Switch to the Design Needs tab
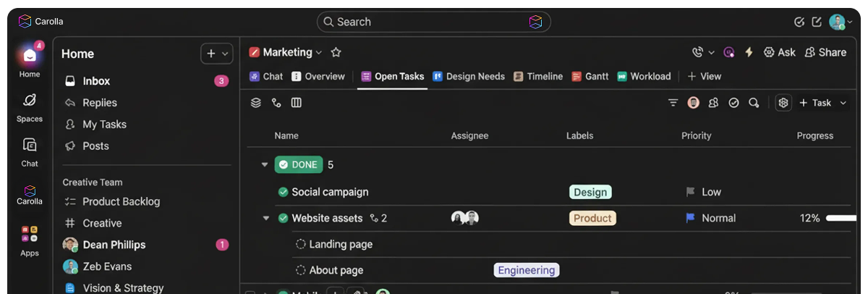This screenshot has width=868, height=294. coord(469,76)
